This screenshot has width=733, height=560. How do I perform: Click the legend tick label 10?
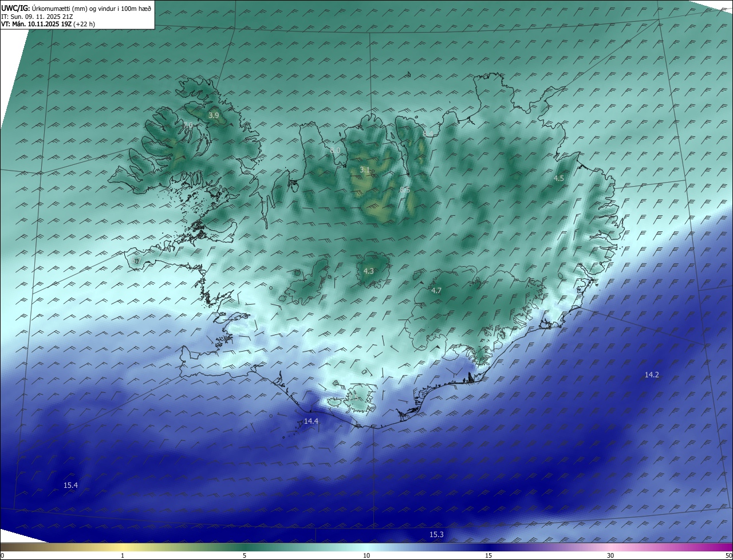[x=366, y=555]
